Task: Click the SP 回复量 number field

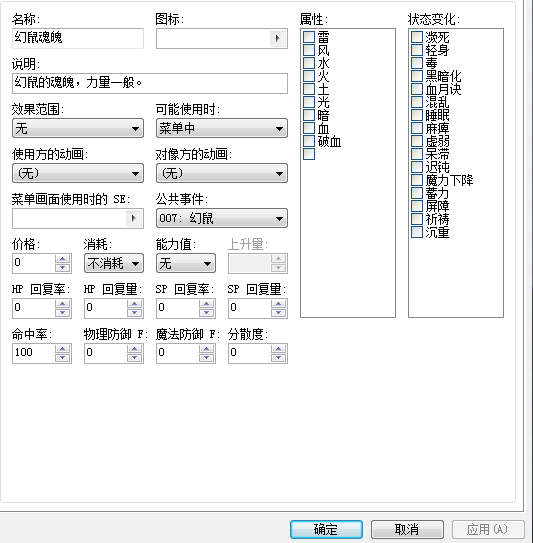Action: point(250,308)
